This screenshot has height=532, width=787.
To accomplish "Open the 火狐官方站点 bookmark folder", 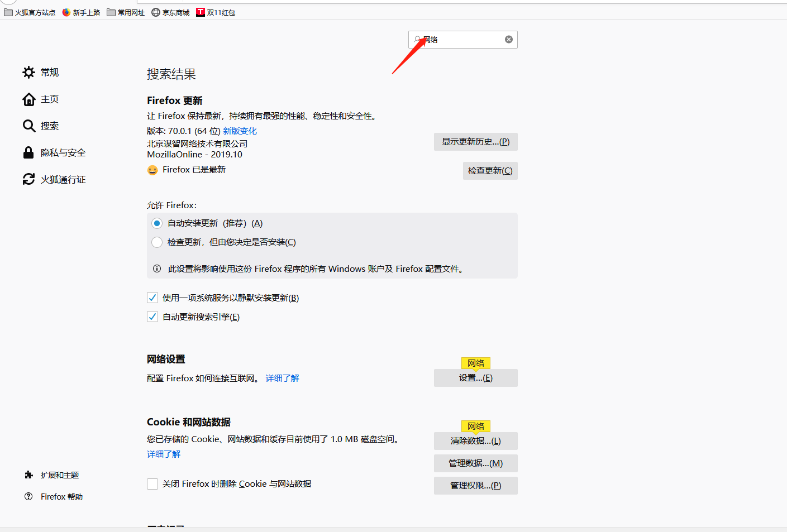I will [x=30, y=12].
